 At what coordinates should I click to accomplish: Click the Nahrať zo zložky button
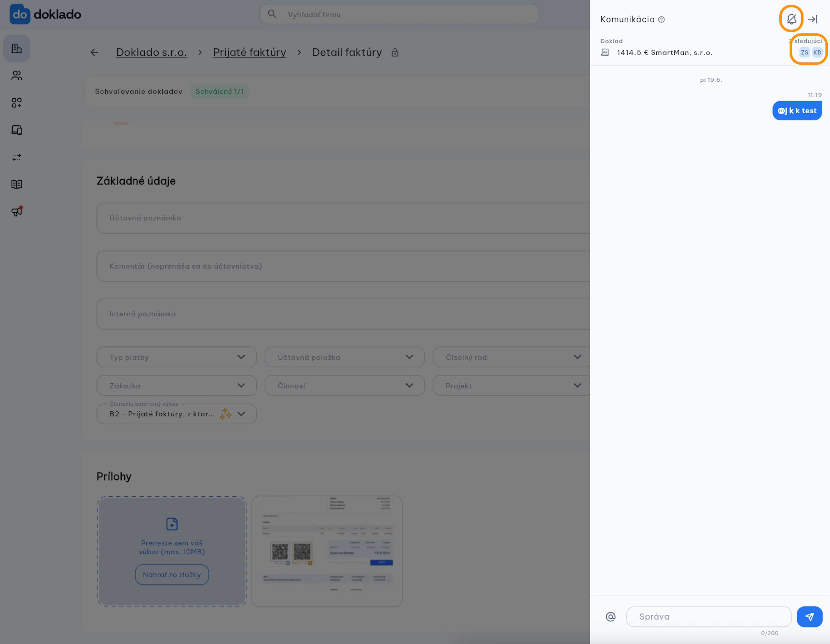click(x=172, y=574)
